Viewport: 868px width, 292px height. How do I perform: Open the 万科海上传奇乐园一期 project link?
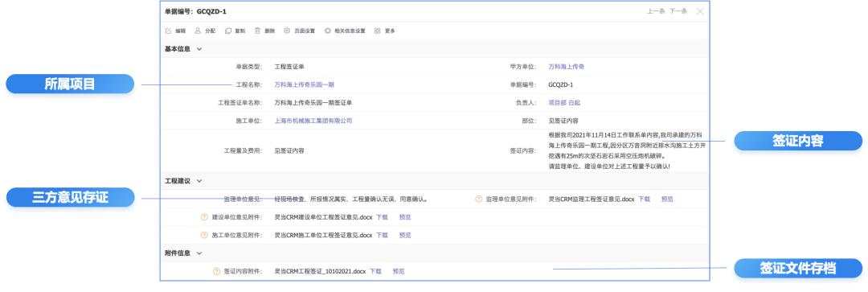(305, 84)
